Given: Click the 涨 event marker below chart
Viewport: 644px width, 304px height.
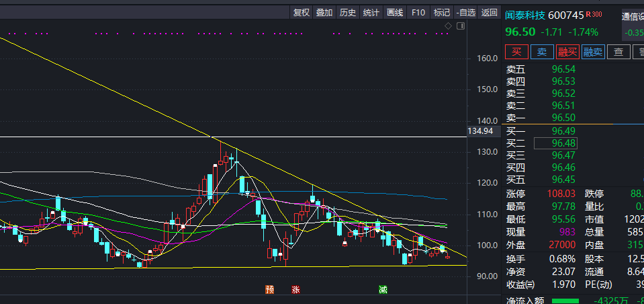Looking at the screenshot, I should tap(295, 290).
